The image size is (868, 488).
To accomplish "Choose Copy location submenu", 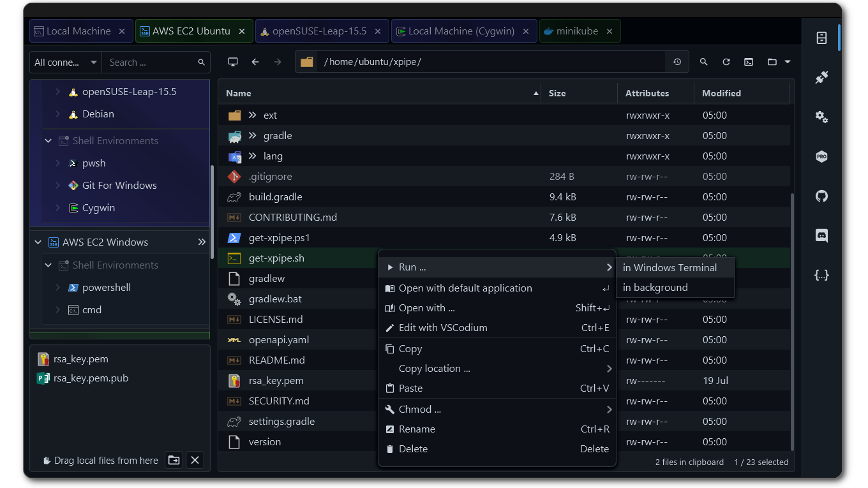I will [x=497, y=369].
